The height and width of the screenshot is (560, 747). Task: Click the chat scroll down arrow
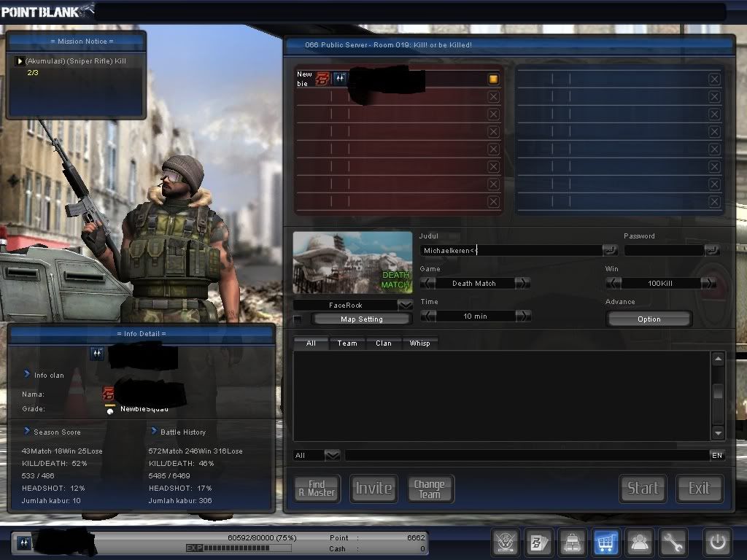[x=718, y=433]
